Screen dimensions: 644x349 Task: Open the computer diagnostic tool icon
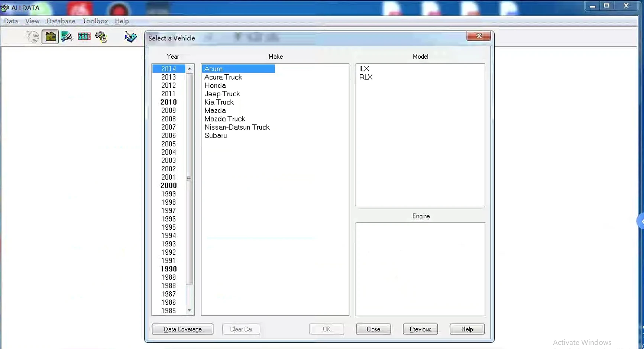click(67, 37)
